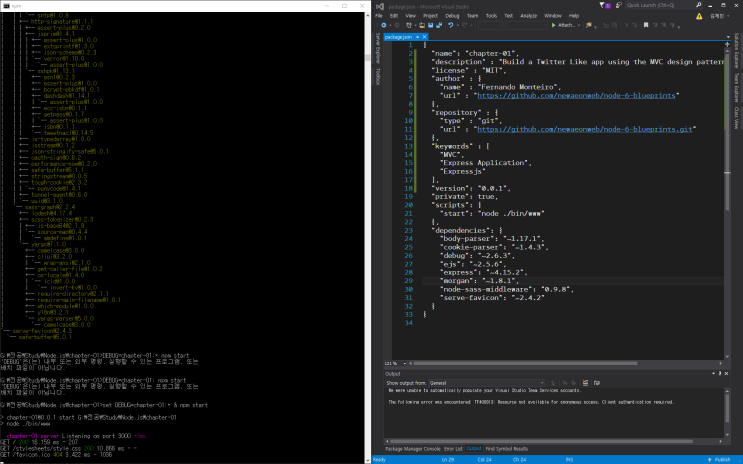Toggle a bookmark using the toolbar bookmark icon

tap(645, 25)
